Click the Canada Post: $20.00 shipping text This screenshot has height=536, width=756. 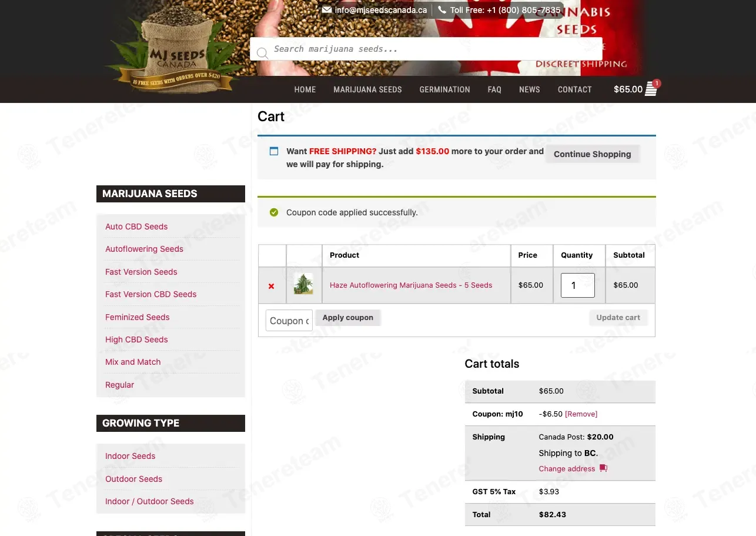pos(576,437)
